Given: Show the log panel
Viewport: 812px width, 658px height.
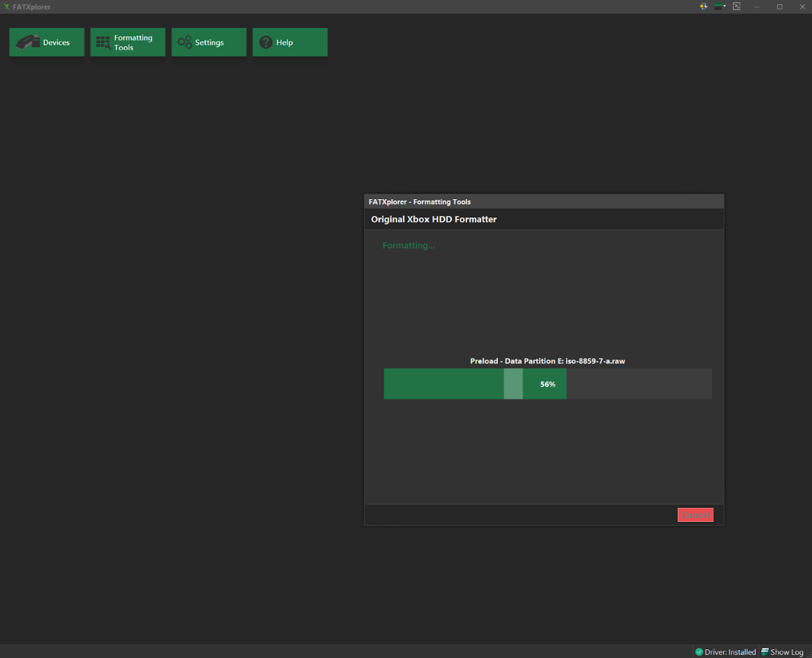Looking at the screenshot, I should [x=782, y=652].
